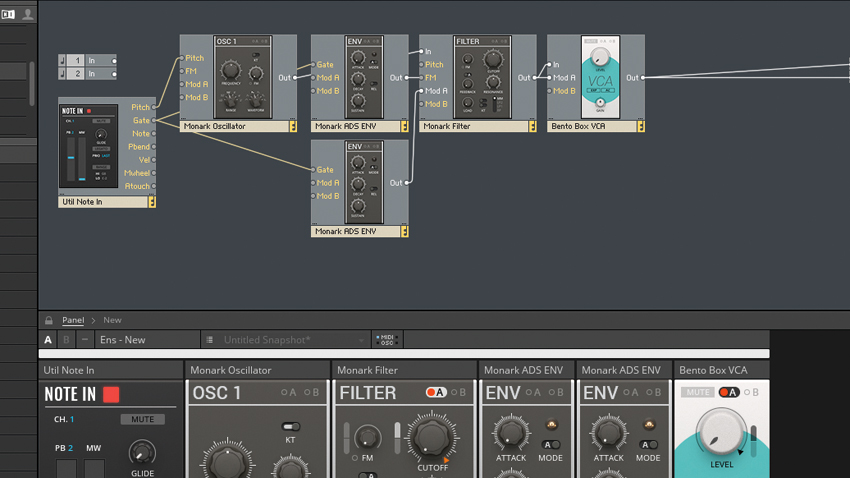Click the user profile icon
This screenshot has height=478, width=850.
28,15
